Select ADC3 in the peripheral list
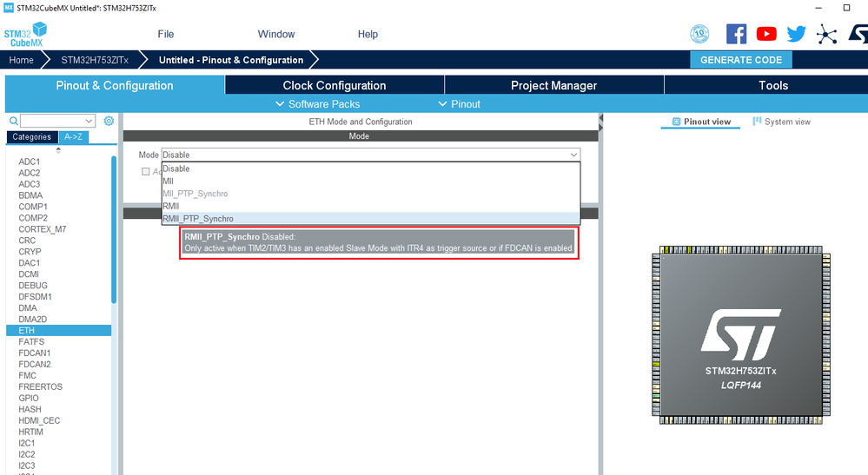The width and height of the screenshot is (868, 475). 30,184
